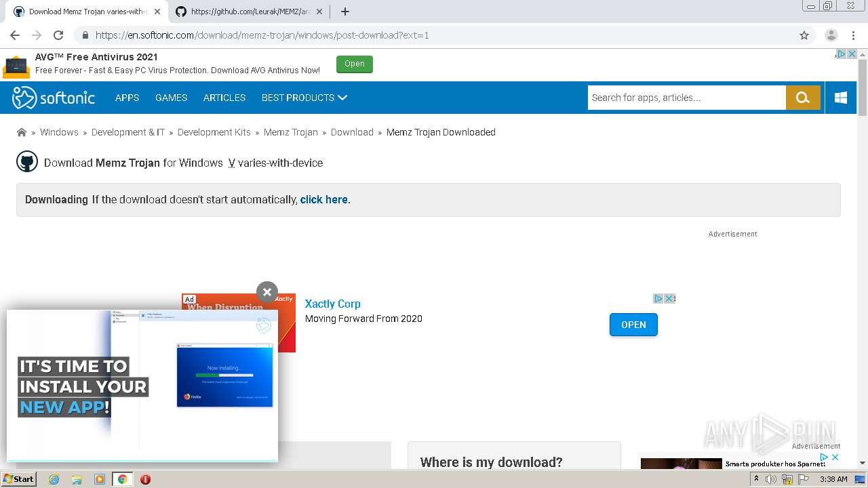Open Memz Trojan breadcrumb link
Image resolution: width=868 pixels, height=488 pixels.
291,132
